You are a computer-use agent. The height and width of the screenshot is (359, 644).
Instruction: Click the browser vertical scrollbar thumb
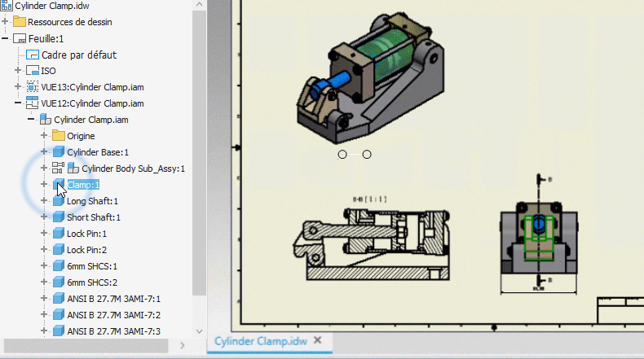tap(199, 152)
